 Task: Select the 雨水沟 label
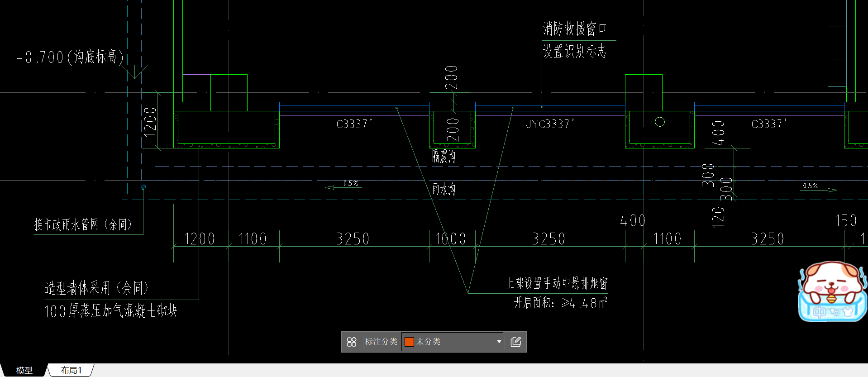tap(444, 189)
